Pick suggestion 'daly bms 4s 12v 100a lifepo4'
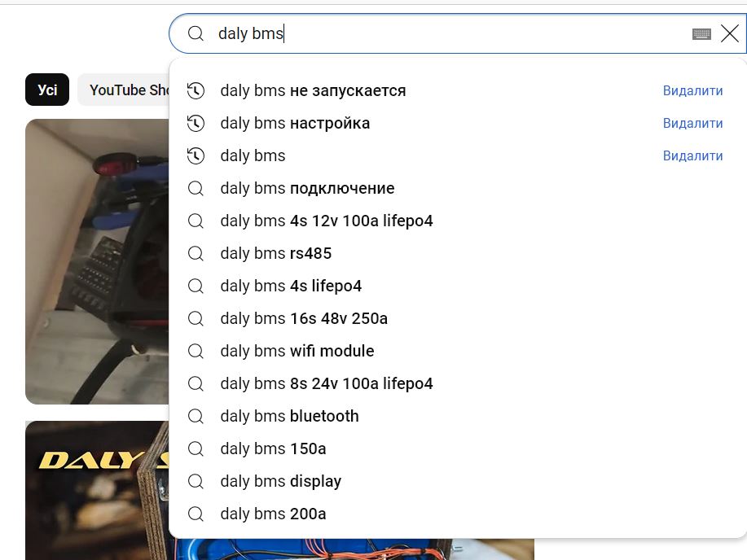The height and width of the screenshot is (560, 747). pos(326,221)
